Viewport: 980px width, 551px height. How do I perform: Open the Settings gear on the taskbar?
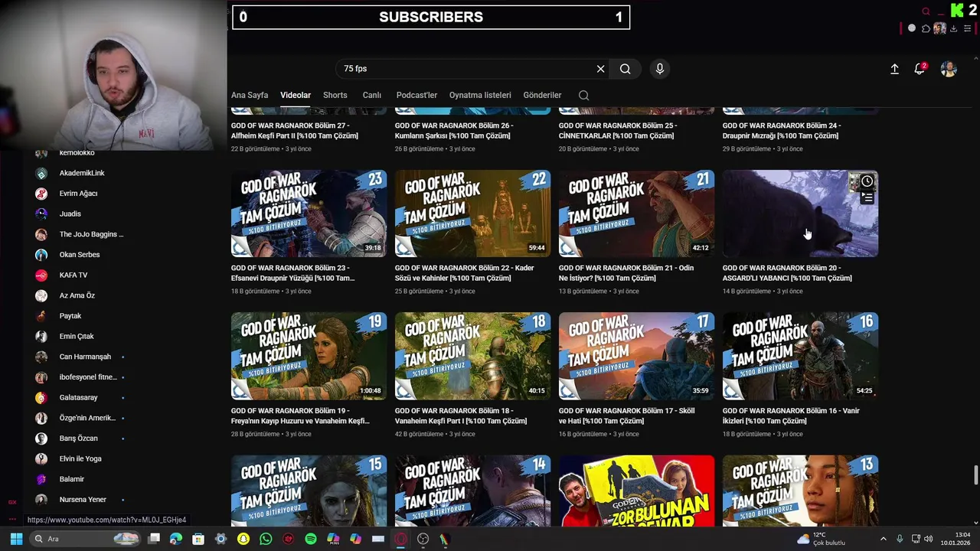[x=221, y=539]
